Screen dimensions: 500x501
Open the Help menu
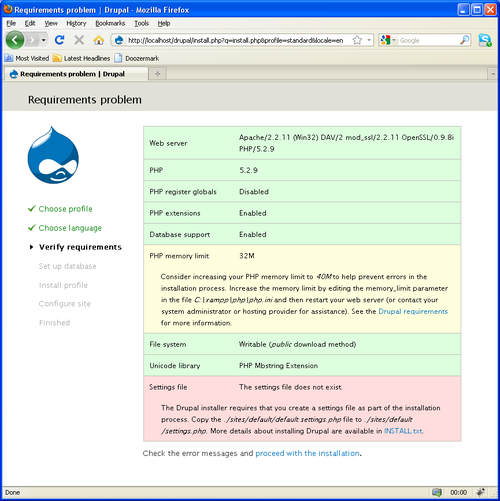click(164, 23)
